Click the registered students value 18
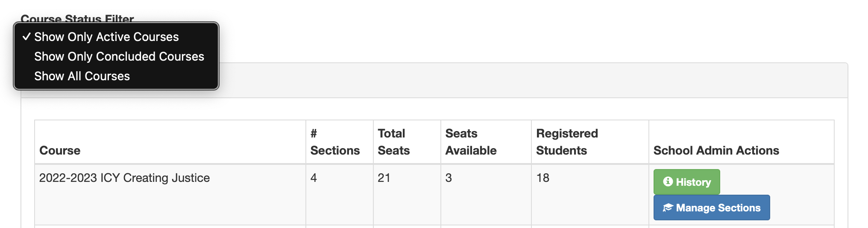This screenshot has height=228, width=868. coord(542,178)
